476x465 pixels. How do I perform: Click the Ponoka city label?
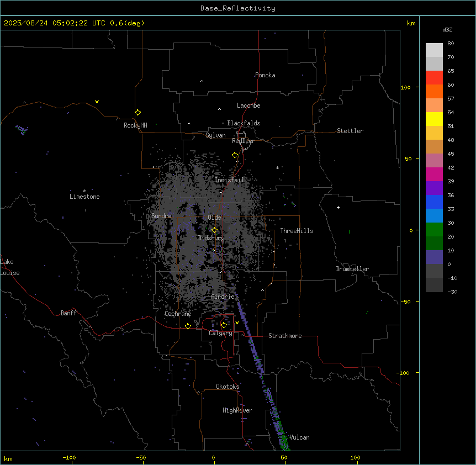click(265, 75)
